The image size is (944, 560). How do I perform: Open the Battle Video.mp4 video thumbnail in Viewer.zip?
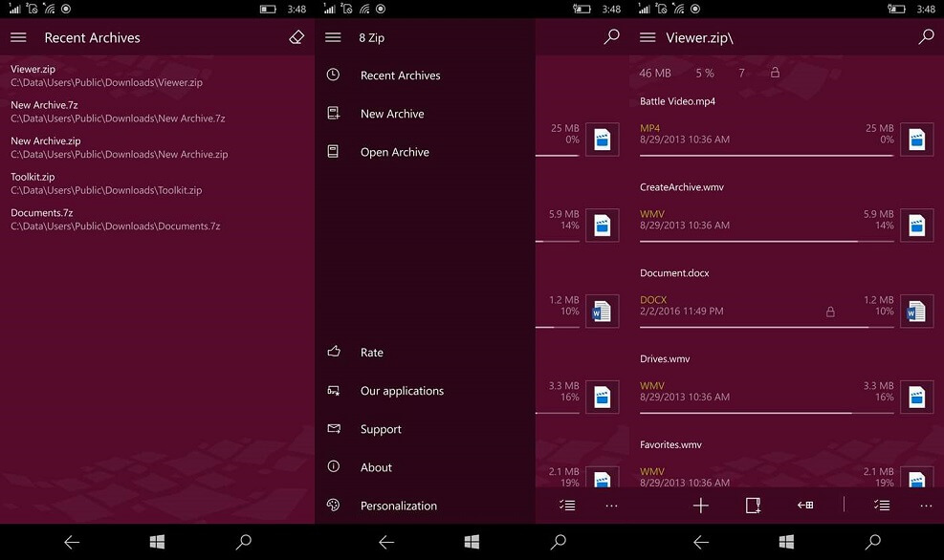click(x=917, y=140)
